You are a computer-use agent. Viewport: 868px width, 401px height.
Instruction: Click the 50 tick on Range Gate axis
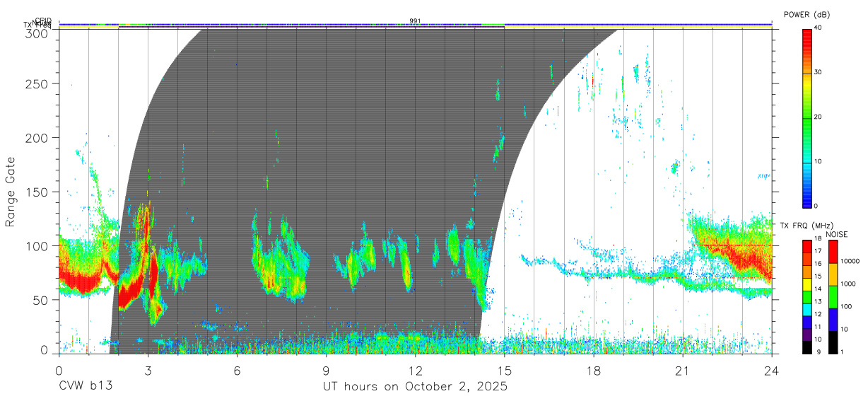pyautogui.click(x=41, y=299)
